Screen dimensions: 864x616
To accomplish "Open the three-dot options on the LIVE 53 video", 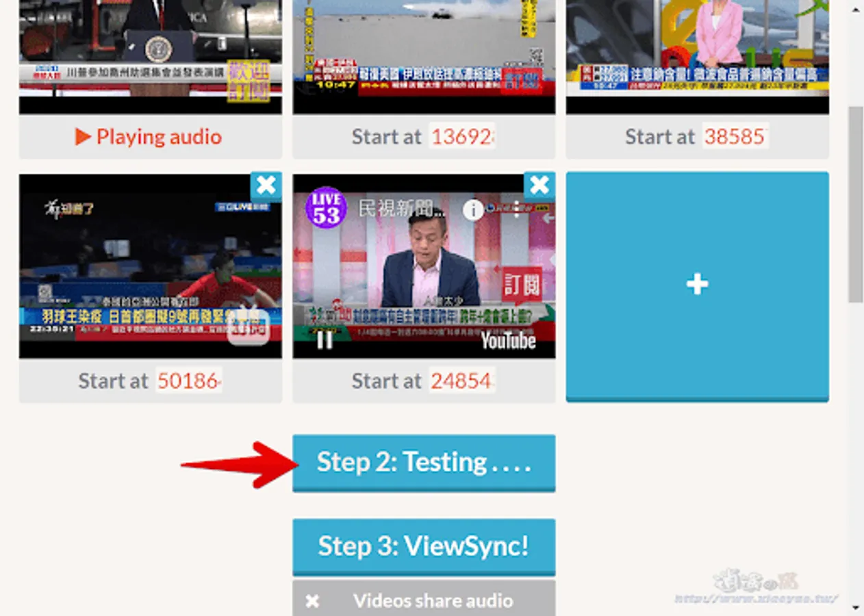I will click(517, 210).
